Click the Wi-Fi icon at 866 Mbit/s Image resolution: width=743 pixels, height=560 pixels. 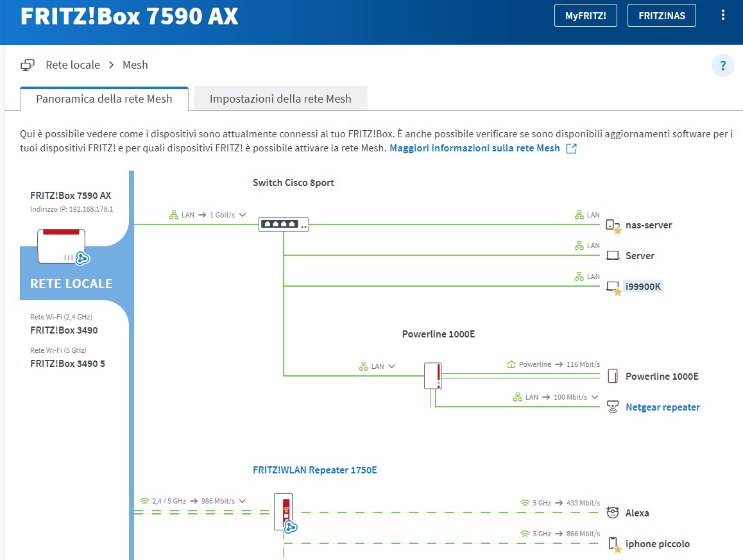(x=525, y=534)
